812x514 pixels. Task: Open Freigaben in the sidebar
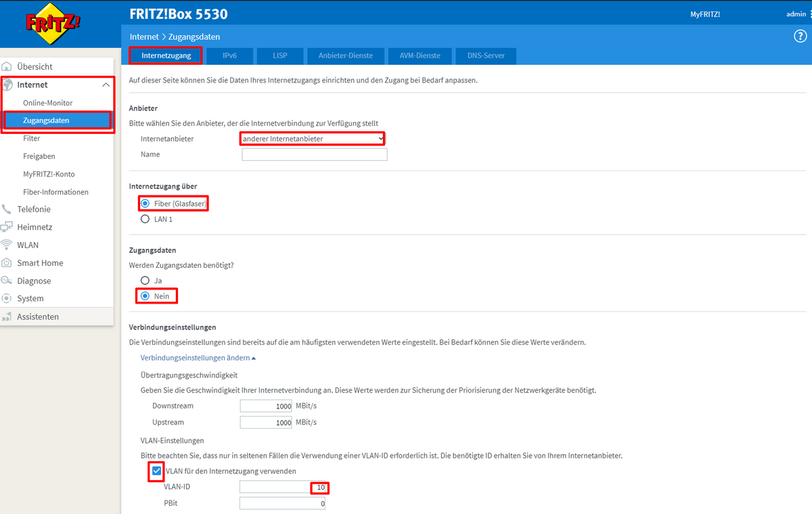point(39,156)
